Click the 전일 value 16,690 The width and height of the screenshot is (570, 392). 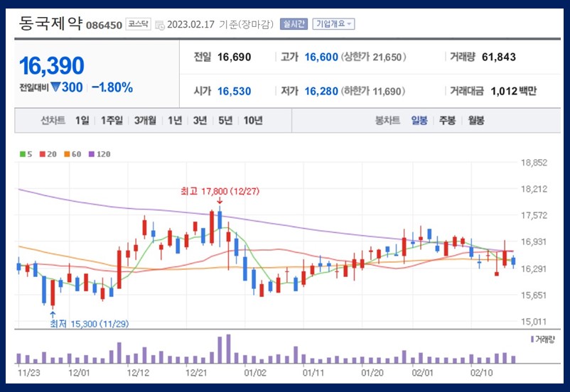(x=234, y=57)
